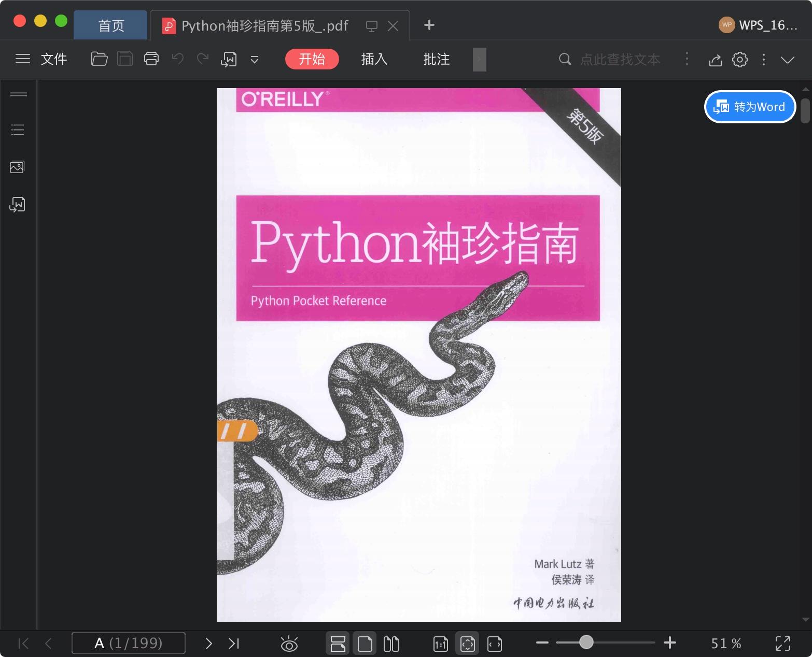Image resolution: width=812 pixels, height=657 pixels.
Task: Switch to the 插入 tab
Action: pos(374,59)
